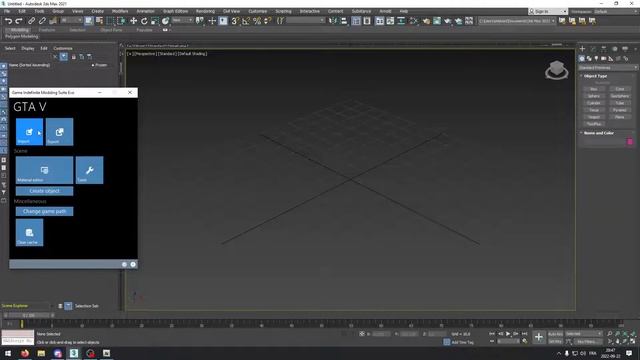
Task: Select the Lights category icon
Action: coord(596,59)
